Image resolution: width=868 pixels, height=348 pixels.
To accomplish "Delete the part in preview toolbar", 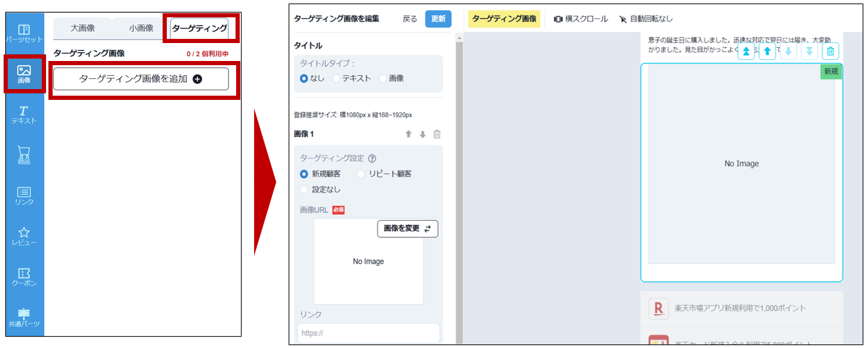I will (x=830, y=51).
